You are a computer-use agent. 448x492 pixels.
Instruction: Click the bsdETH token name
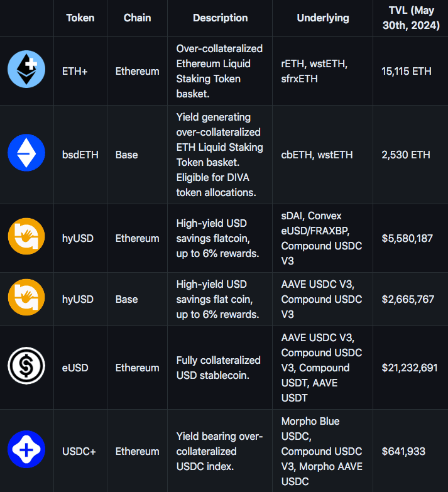[x=81, y=155]
